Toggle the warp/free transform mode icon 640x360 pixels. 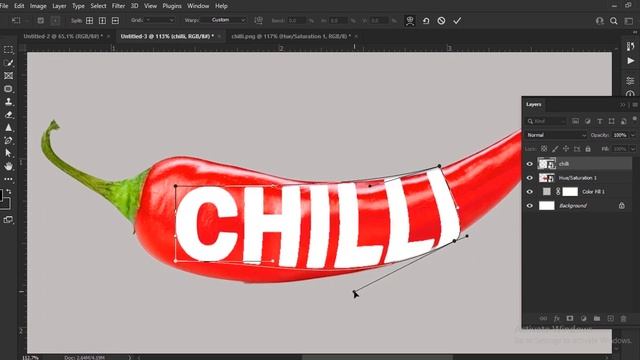pos(410,20)
